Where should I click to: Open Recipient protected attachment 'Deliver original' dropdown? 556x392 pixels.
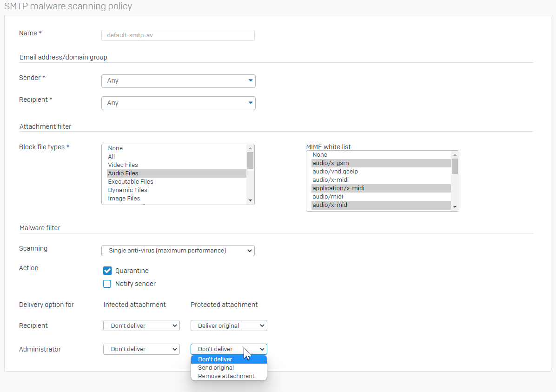pos(229,326)
